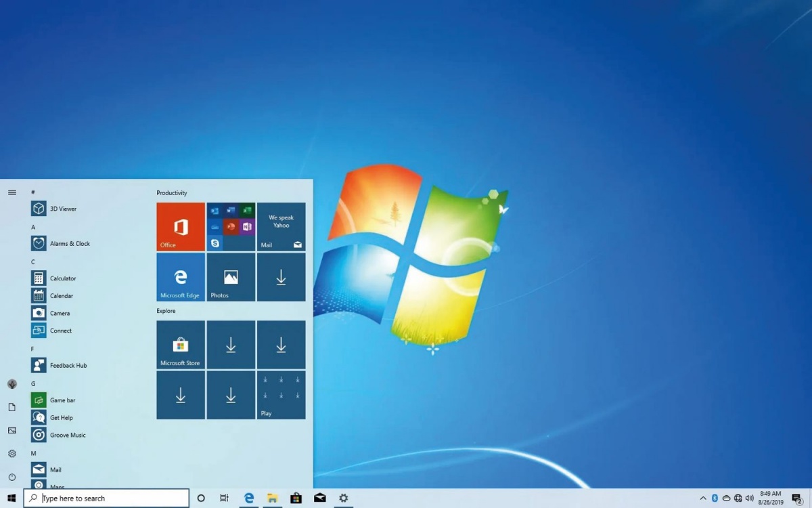Open the Play folder tile
Screen dimensions: 812x508
[x=281, y=395]
